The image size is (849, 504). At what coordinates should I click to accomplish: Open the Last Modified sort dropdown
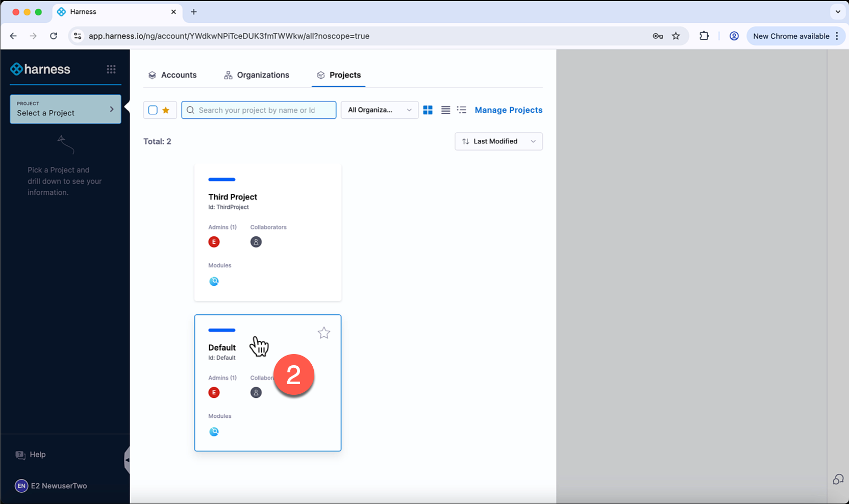pyautogui.click(x=498, y=141)
